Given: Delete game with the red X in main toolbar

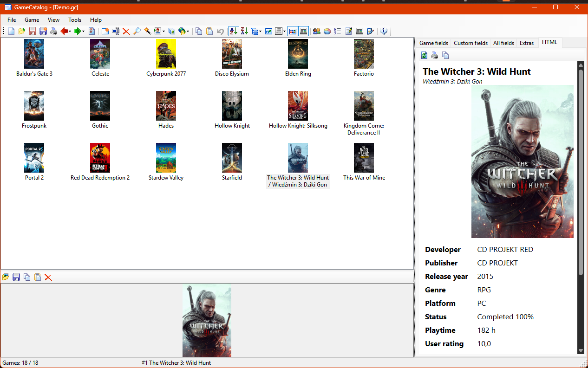Looking at the screenshot, I should (126, 31).
